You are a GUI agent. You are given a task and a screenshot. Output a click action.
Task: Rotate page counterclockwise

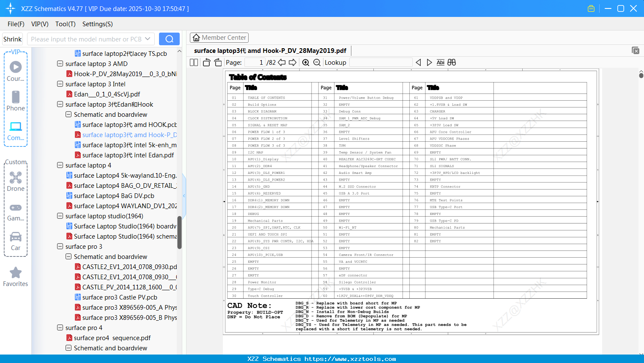coord(206,62)
